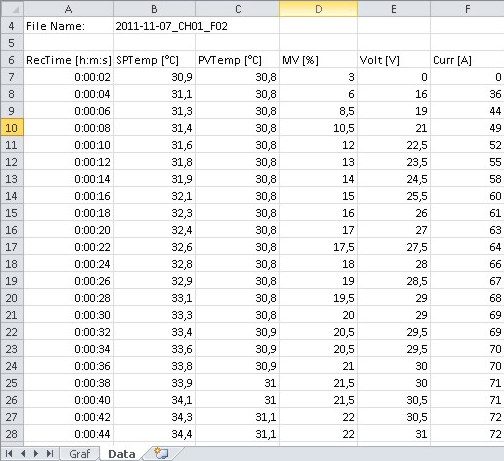Click the time cell 0:00:08
Screen dimensions: 504x461
(68, 128)
